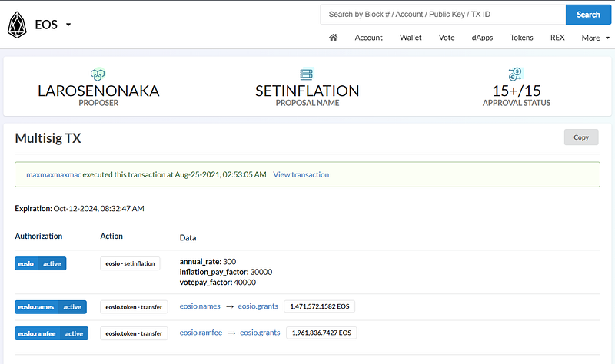Click the approval status currency icon

(x=516, y=74)
